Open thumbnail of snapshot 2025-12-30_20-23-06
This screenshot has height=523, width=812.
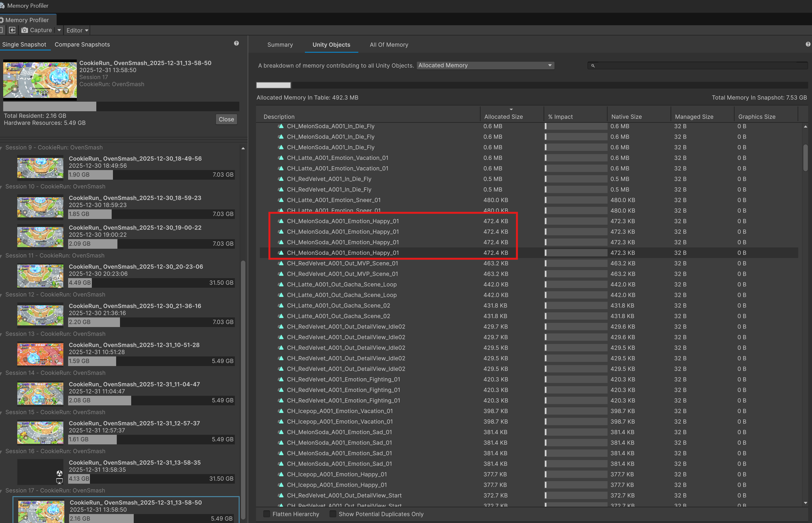tap(40, 276)
